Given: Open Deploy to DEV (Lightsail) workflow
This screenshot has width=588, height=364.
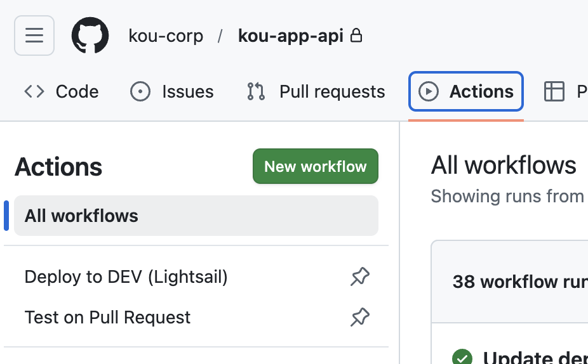Looking at the screenshot, I should [126, 277].
